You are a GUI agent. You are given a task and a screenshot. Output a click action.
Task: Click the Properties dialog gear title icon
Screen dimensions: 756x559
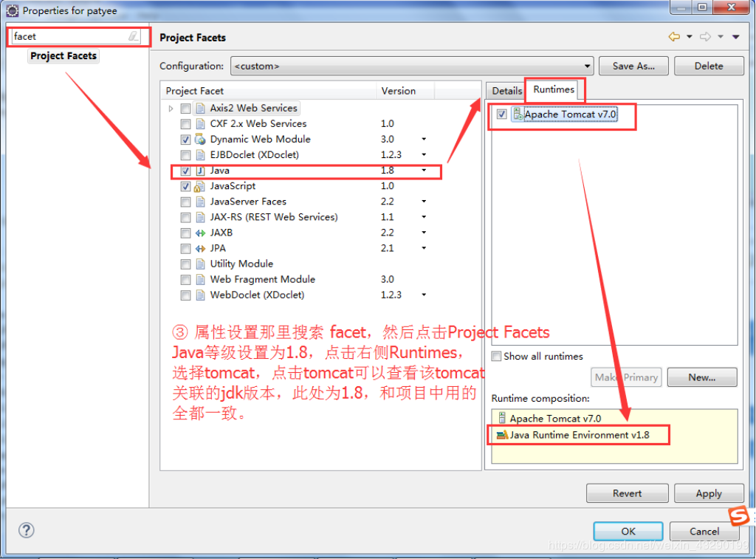click(x=13, y=10)
